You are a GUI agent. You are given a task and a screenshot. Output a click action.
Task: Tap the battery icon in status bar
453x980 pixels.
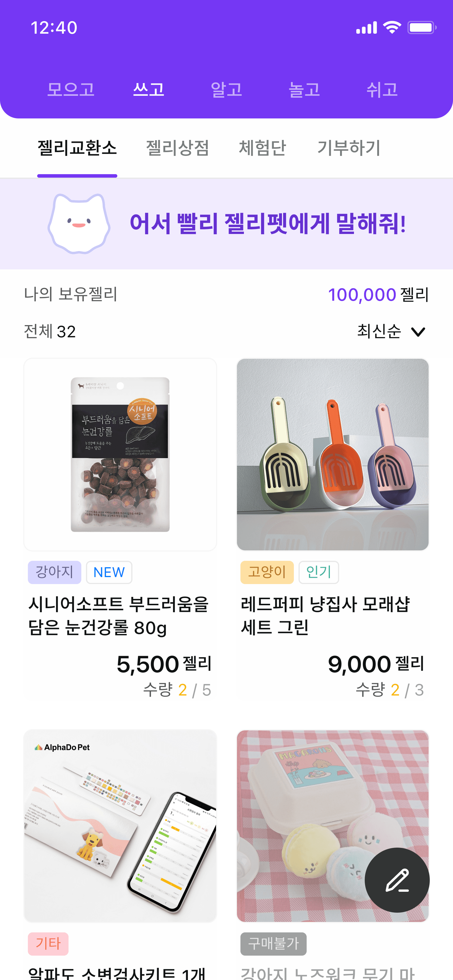click(x=422, y=27)
